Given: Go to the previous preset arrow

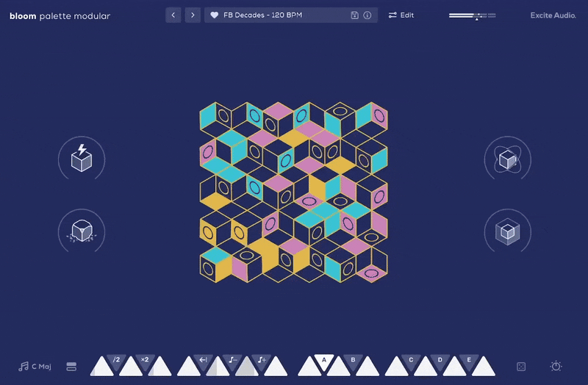Looking at the screenshot, I should (173, 15).
